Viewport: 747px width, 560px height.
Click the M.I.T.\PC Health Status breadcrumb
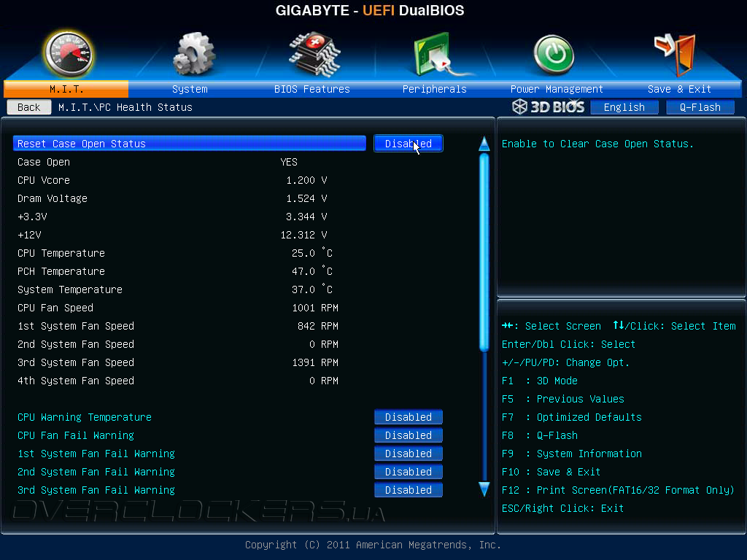pyautogui.click(x=125, y=107)
